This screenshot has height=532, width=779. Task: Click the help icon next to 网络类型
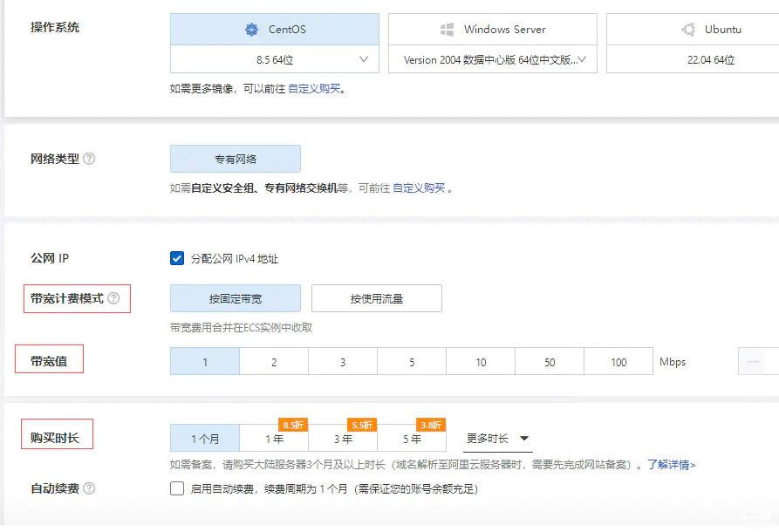(x=89, y=159)
